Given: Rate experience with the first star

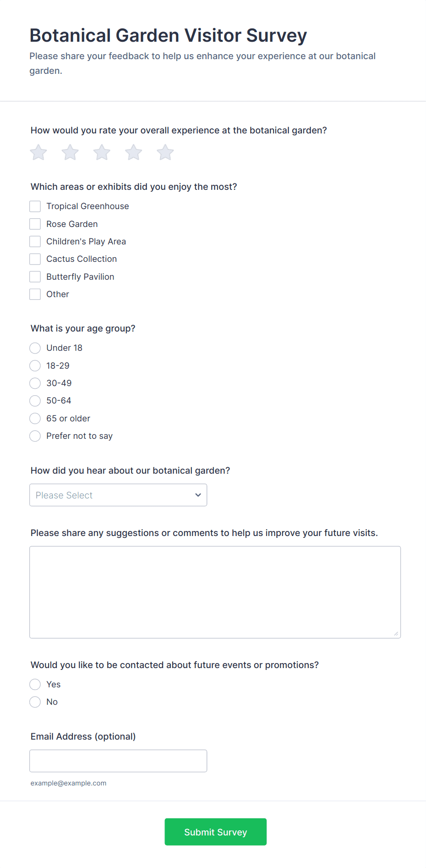Looking at the screenshot, I should pos(38,152).
